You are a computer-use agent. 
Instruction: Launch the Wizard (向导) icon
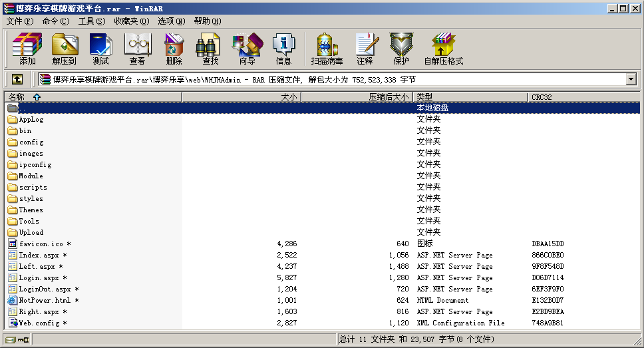click(247, 49)
